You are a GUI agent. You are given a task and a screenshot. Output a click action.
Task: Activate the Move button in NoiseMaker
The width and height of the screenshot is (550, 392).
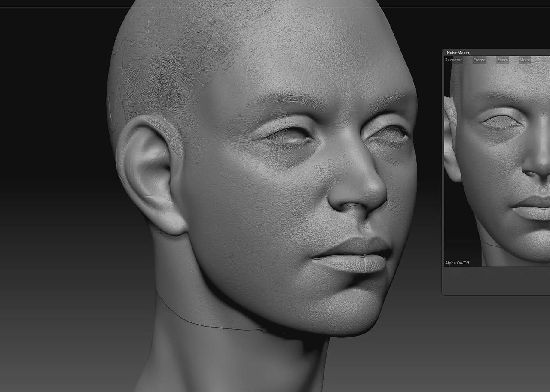coord(525,60)
